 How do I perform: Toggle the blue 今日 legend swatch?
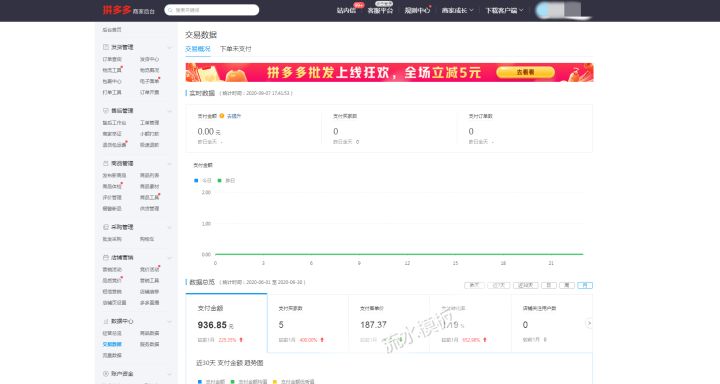click(x=196, y=181)
